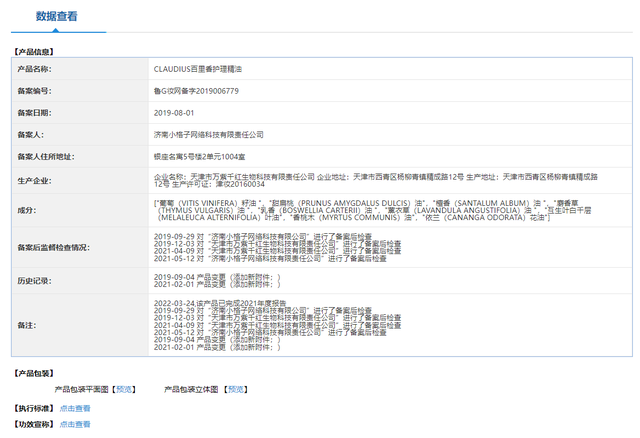The image size is (640, 438).
Task: Click the 备案人住所地址 label
Action: [x=46, y=156]
